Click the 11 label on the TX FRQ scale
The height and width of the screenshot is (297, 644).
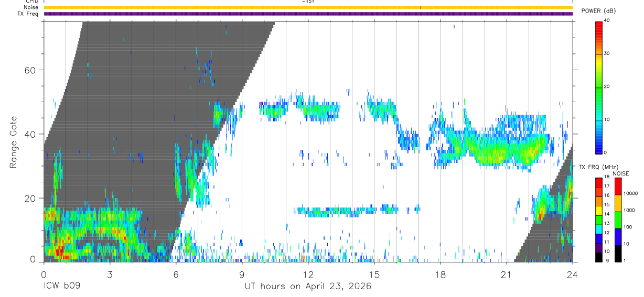click(x=607, y=242)
